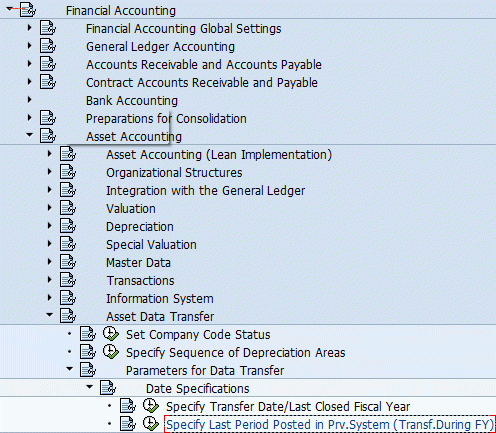Viewport: 496px width, 433px height.
Task: Collapse the Asset Accounting node
Action: pos(30,135)
